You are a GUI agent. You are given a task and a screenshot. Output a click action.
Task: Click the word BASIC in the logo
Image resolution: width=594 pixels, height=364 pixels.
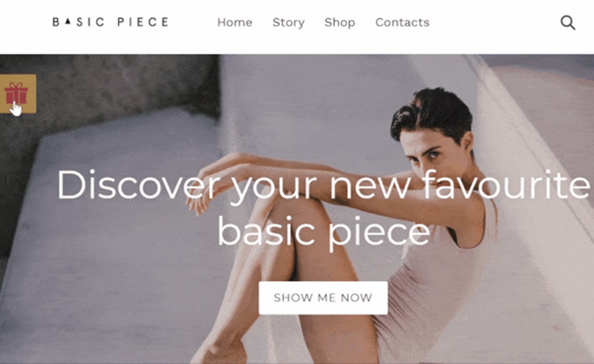pos(78,22)
